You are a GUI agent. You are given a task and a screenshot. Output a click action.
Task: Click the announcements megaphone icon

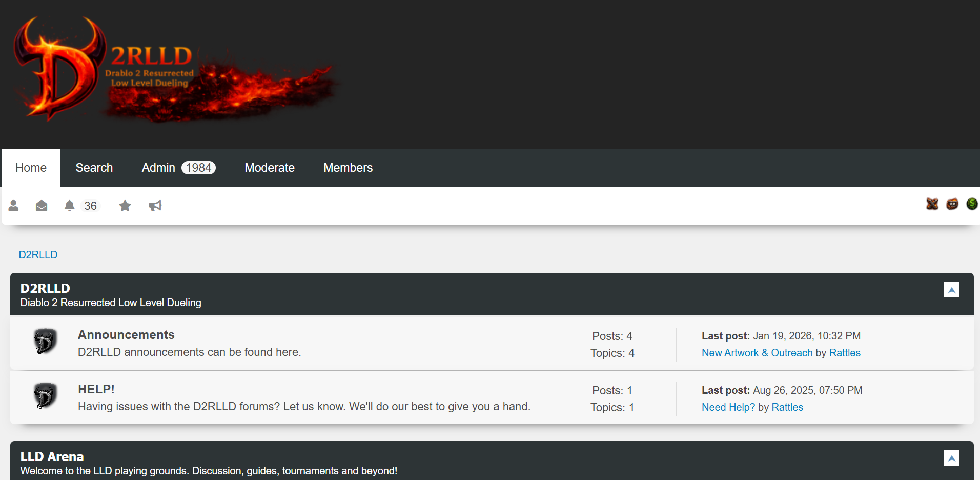pyautogui.click(x=155, y=206)
